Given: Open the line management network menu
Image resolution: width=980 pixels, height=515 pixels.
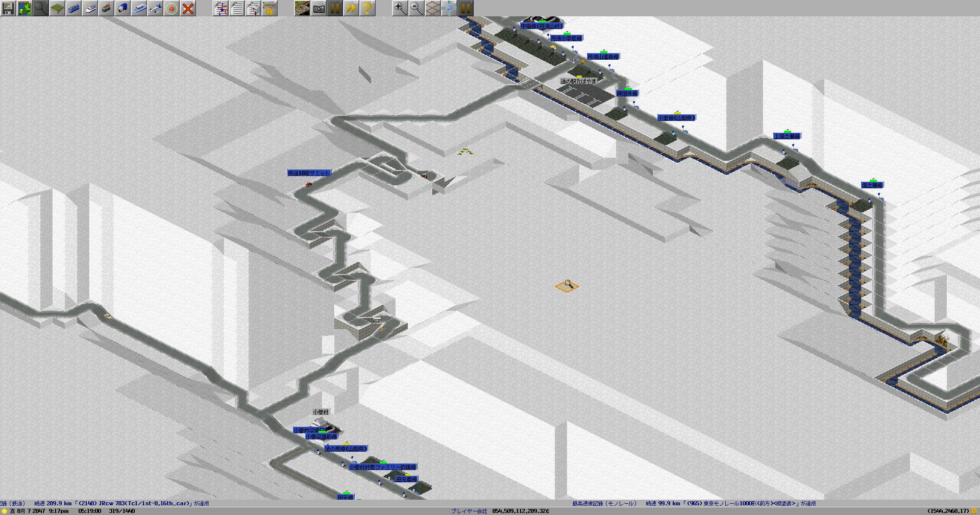Looking at the screenshot, I should 220,8.
